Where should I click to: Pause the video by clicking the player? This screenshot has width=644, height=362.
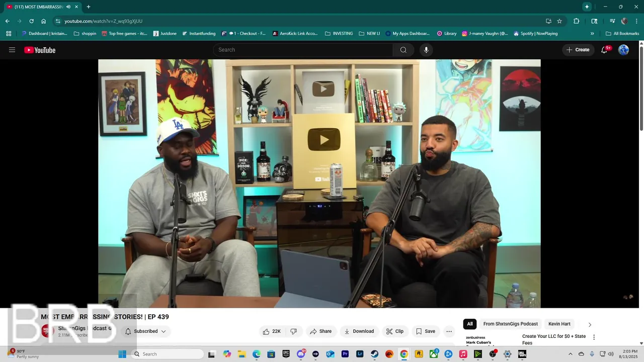319,184
